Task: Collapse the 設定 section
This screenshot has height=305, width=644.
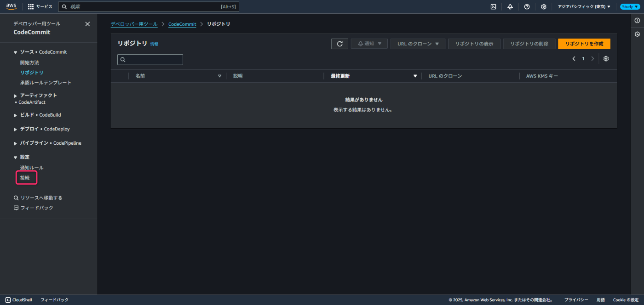Action: tap(15, 158)
